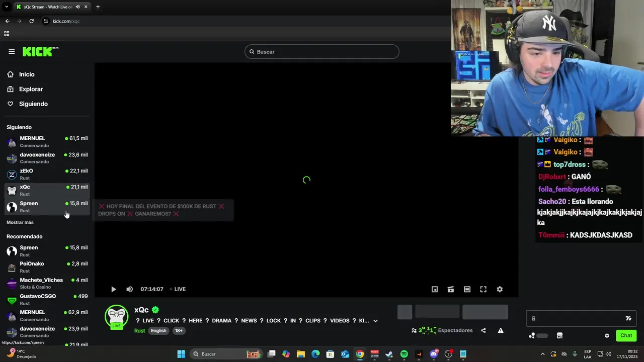Screen dimensions: 644x362
Task: Open a new browser tab
Action: pos(98,7)
